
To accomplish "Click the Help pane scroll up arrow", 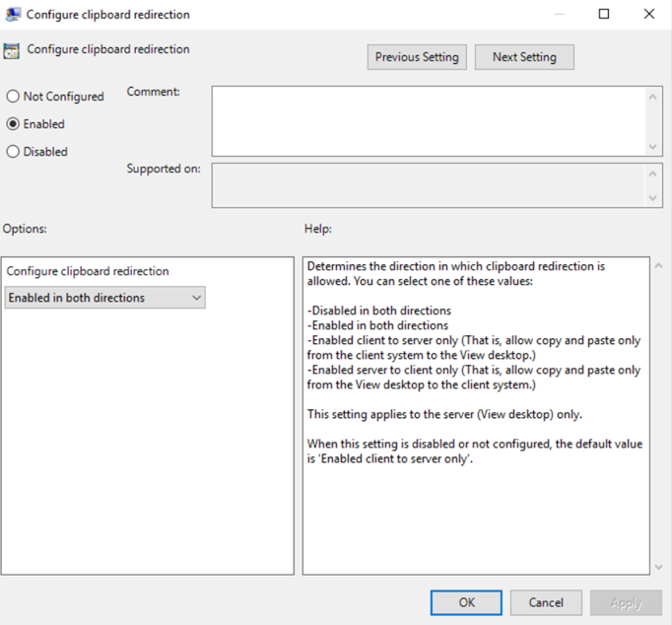I will (x=659, y=266).
